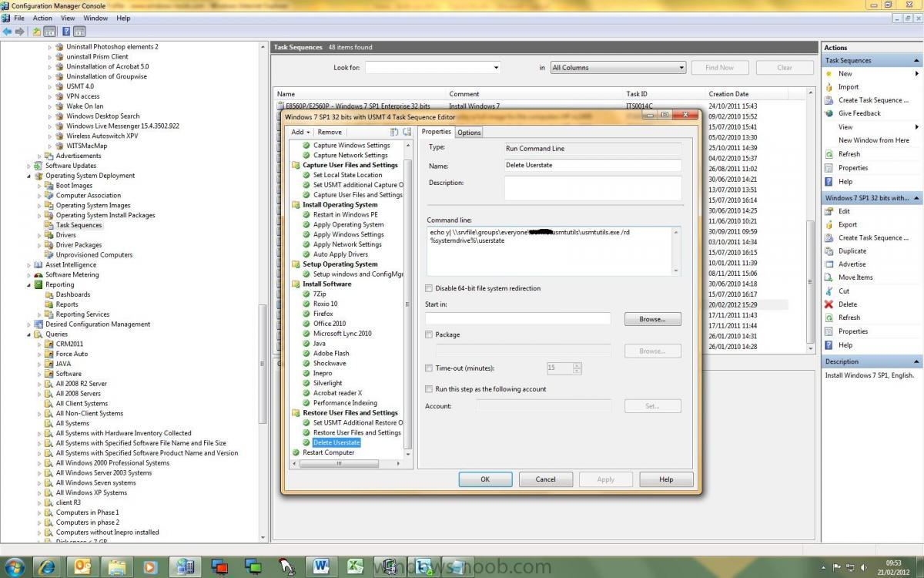The image size is (924, 578).
Task: Expand the USMT 4.0 package node
Action: [51, 86]
